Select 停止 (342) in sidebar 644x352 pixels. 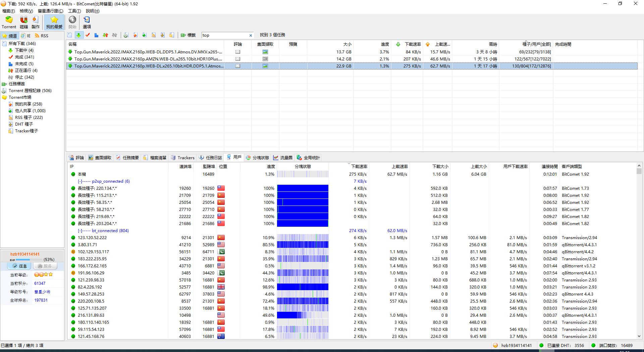pos(24,77)
